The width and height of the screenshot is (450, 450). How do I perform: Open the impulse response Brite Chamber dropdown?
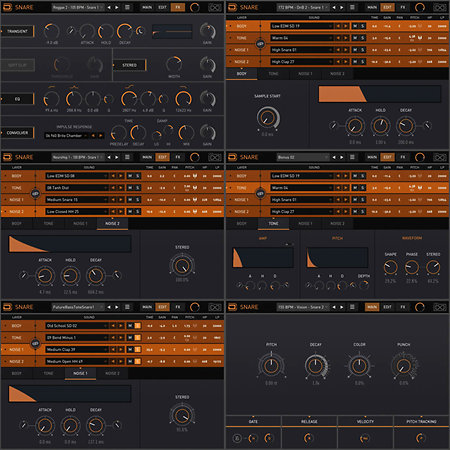click(66, 136)
